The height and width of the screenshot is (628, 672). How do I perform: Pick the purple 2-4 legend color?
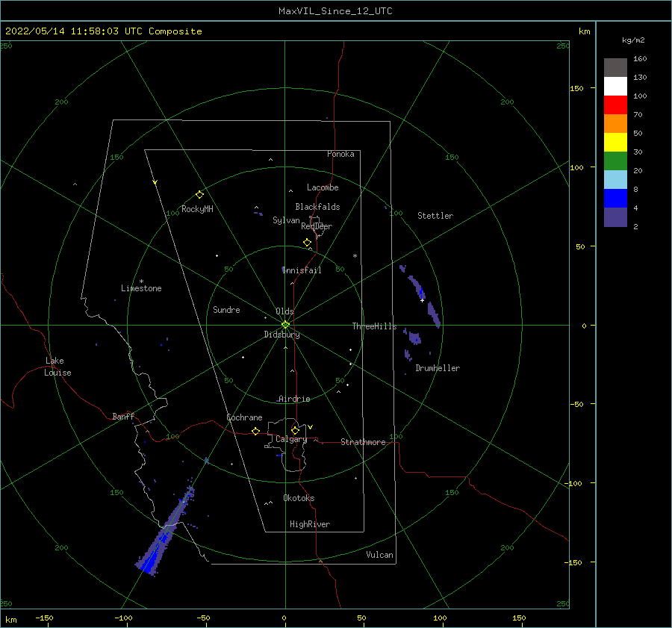coord(615,217)
